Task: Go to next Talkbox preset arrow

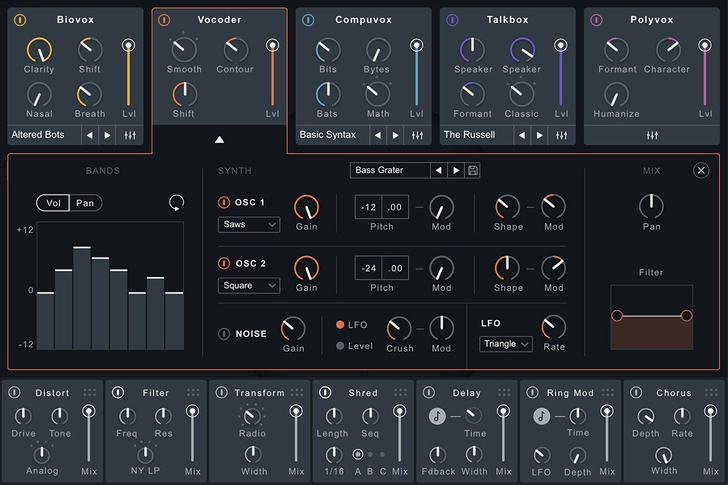Action: pos(539,135)
